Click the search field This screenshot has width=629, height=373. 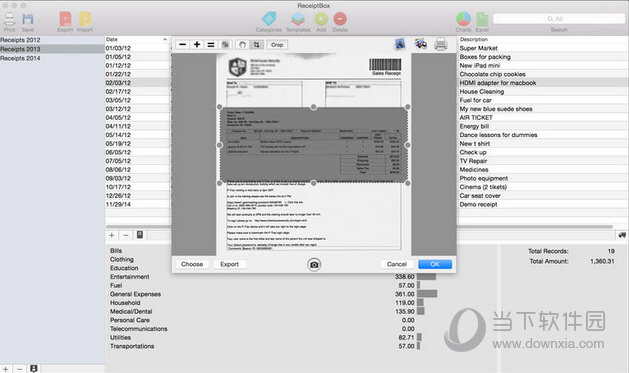coord(559,19)
